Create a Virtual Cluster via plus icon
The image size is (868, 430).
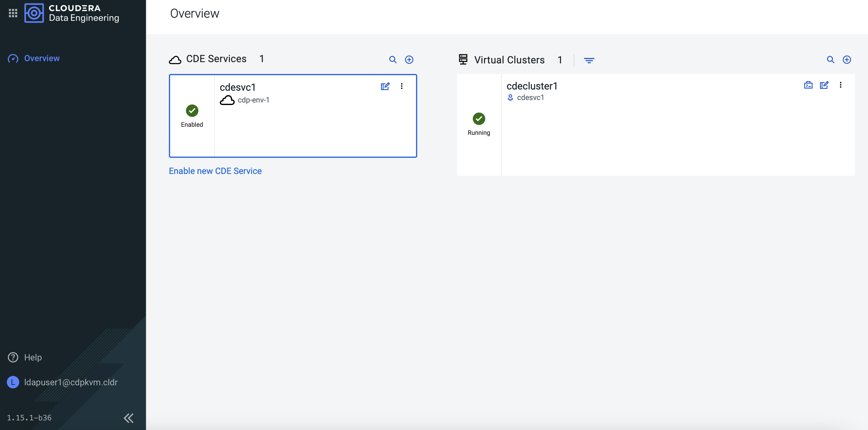click(x=847, y=60)
